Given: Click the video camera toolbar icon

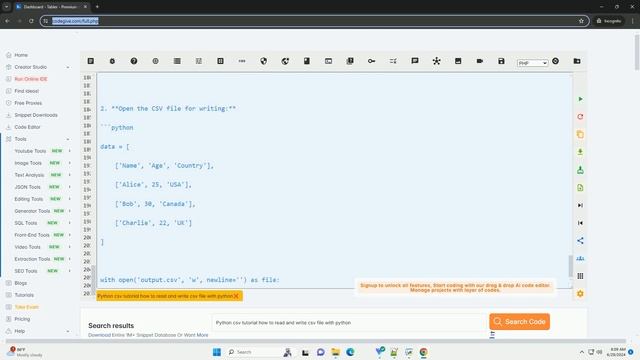Looking at the screenshot, I should coord(480,61).
